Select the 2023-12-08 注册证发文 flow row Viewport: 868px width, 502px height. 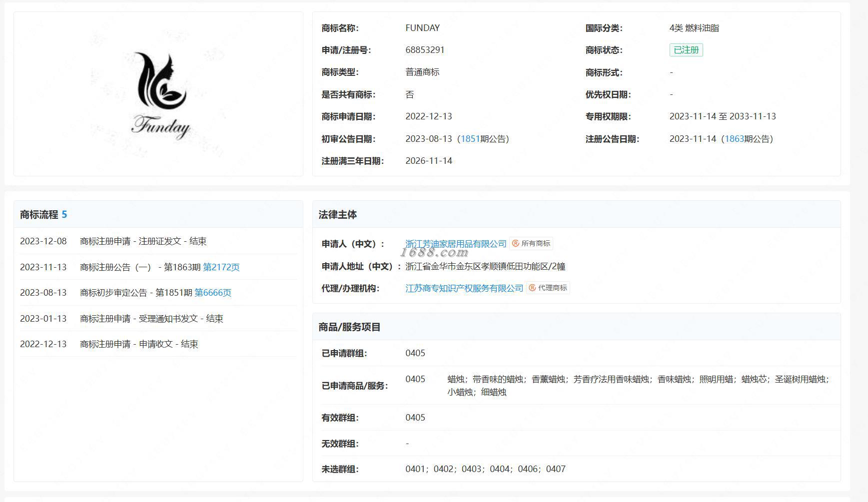(158, 241)
